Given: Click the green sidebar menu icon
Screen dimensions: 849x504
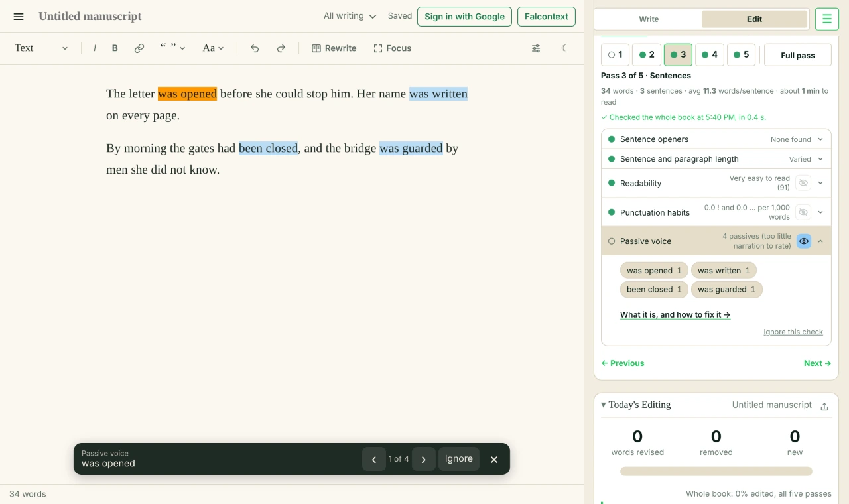Looking at the screenshot, I should point(826,19).
